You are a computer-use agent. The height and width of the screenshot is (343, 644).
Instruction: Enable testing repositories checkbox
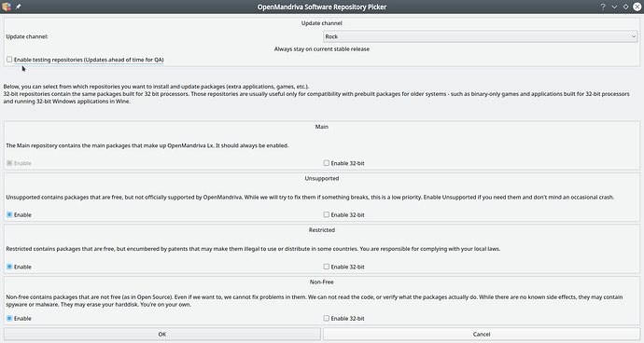tap(9, 60)
